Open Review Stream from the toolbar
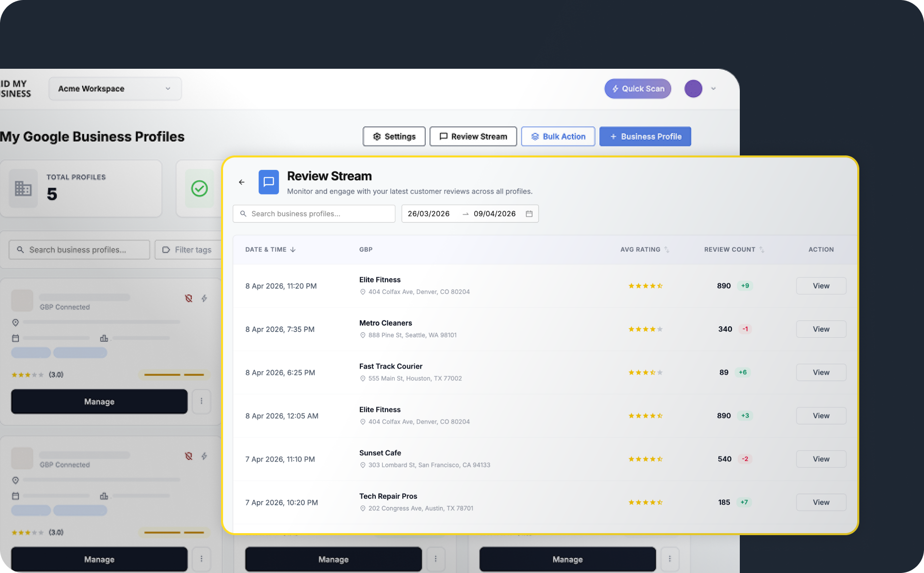The height and width of the screenshot is (573, 924). [473, 137]
